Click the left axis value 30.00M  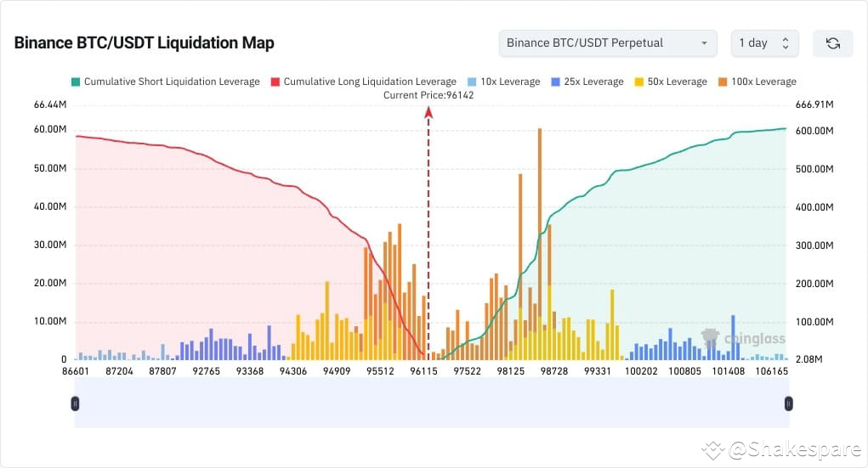point(50,245)
